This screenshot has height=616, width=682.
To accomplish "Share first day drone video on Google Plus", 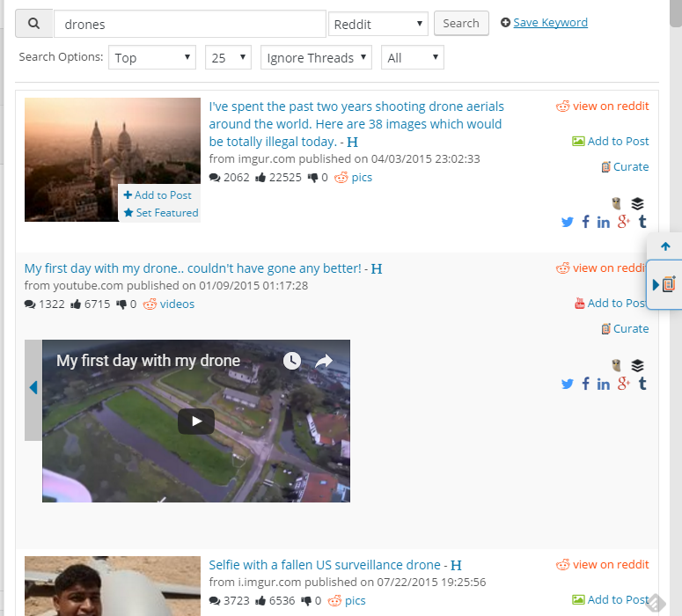I will tap(623, 384).
